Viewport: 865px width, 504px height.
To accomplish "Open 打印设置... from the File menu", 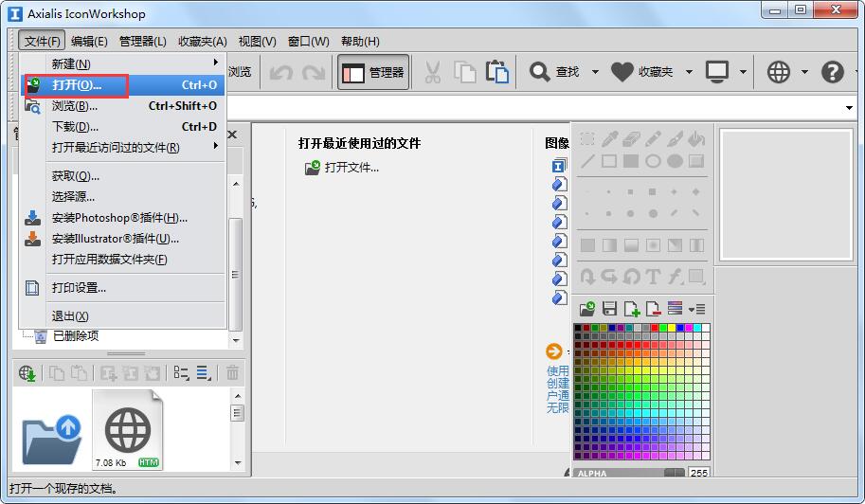I will tap(122, 288).
